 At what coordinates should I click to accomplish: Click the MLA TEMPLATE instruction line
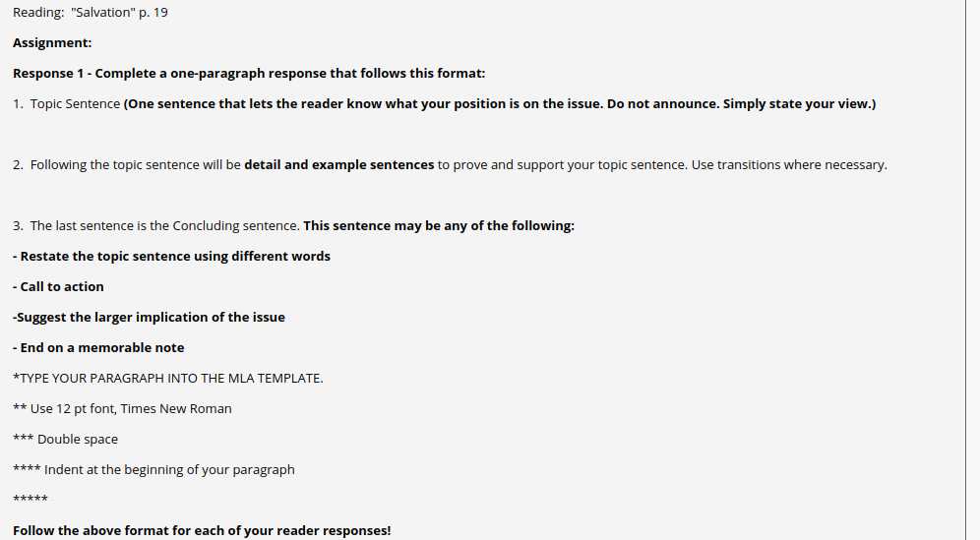pyautogui.click(x=168, y=378)
